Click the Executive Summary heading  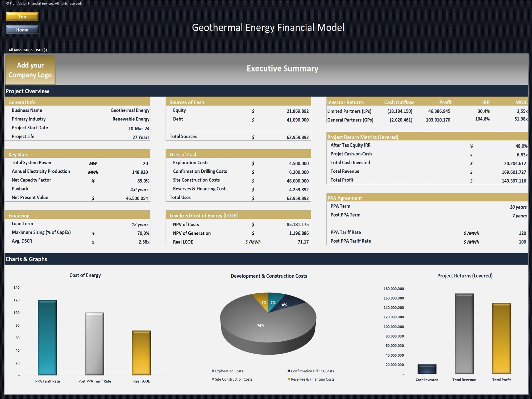(282, 68)
